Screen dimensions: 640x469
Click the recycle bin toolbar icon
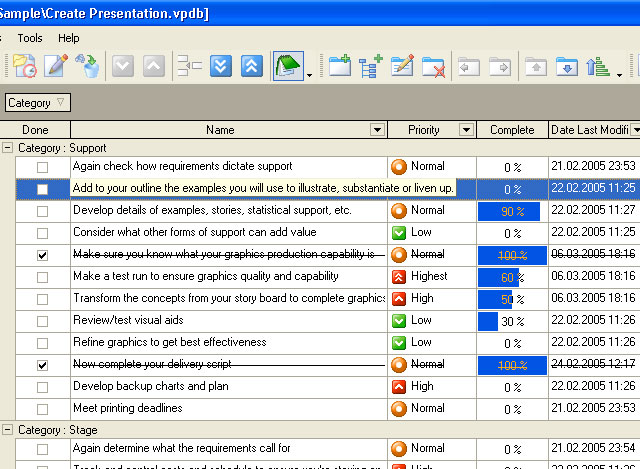click(87, 67)
